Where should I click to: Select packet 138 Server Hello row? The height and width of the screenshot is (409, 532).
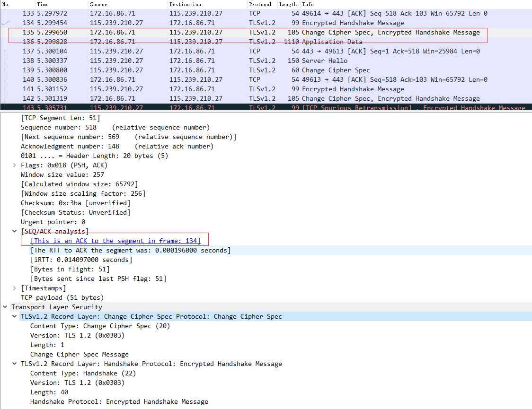point(266,61)
